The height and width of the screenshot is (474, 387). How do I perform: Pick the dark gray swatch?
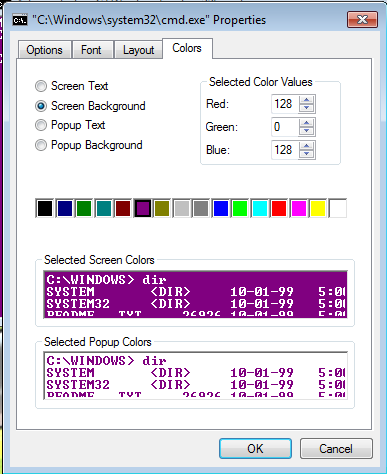coord(201,208)
